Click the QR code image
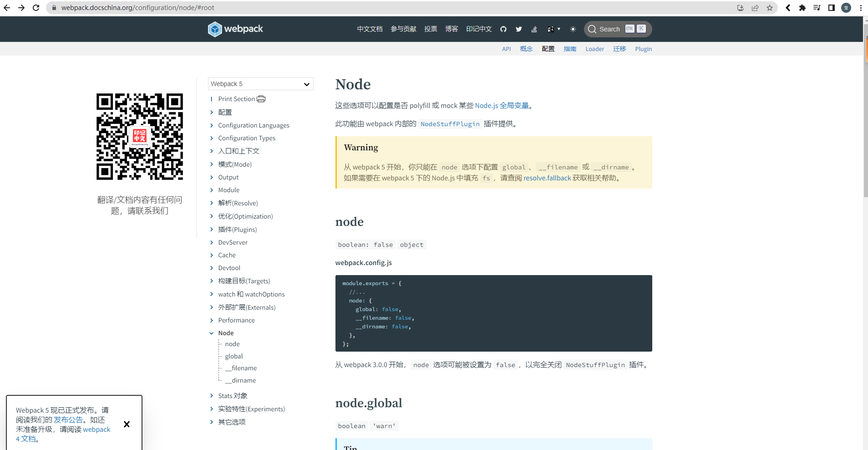Image resolution: width=868 pixels, height=450 pixels. point(140,137)
